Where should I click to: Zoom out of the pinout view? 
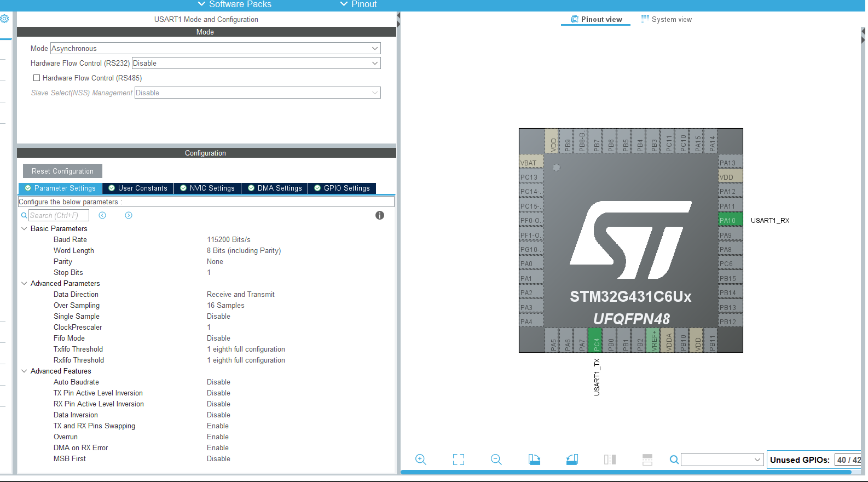496,460
